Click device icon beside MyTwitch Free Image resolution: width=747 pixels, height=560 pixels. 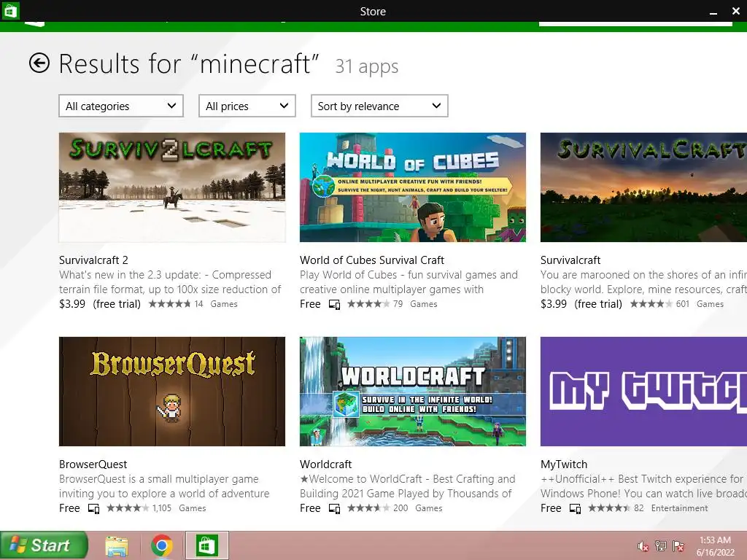tap(575, 508)
